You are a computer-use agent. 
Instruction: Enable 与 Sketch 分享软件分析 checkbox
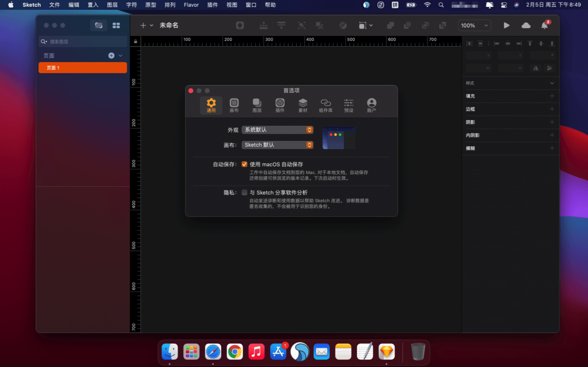click(244, 193)
